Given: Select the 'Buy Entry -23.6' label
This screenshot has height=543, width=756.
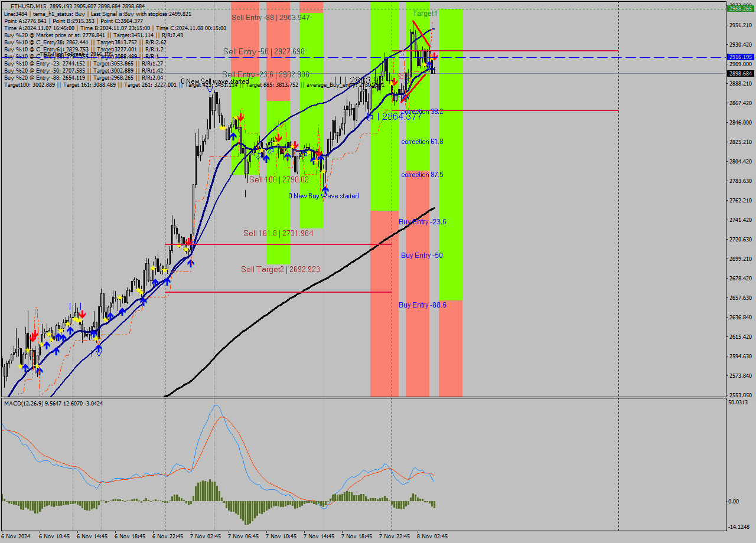Looking at the screenshot, I should click(422, 222).
